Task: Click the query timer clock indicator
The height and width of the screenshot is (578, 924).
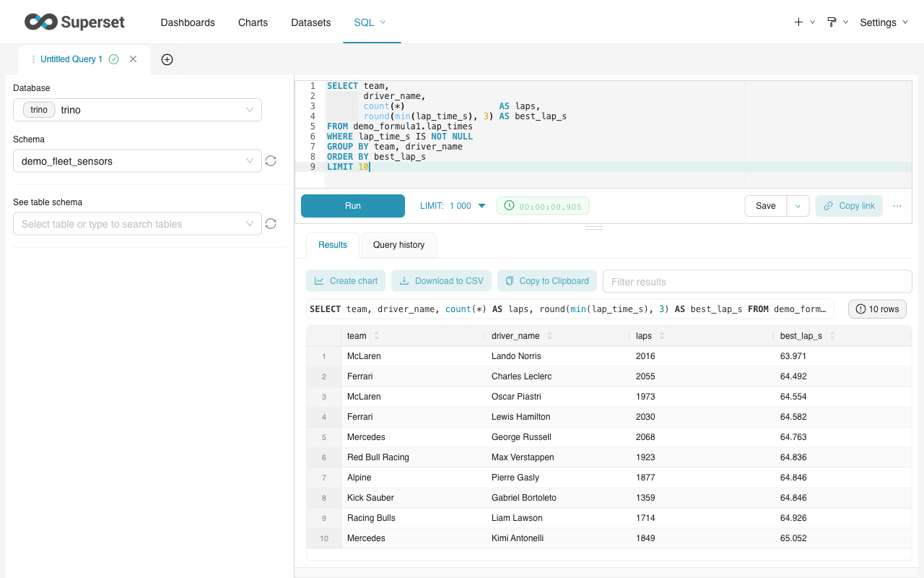Action: [x=543, y=206]
